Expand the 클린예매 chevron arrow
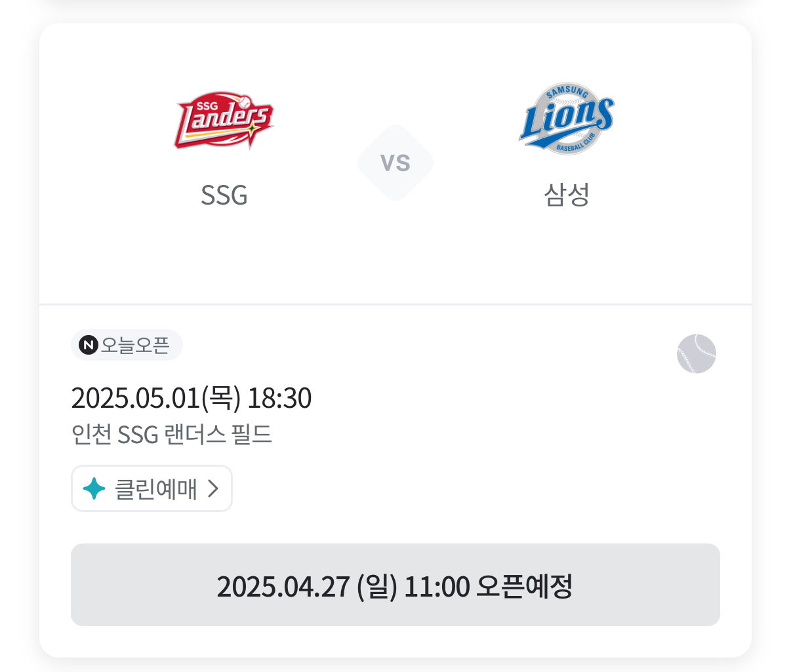Viewport: 791px width, 672px height. (213, 488)
